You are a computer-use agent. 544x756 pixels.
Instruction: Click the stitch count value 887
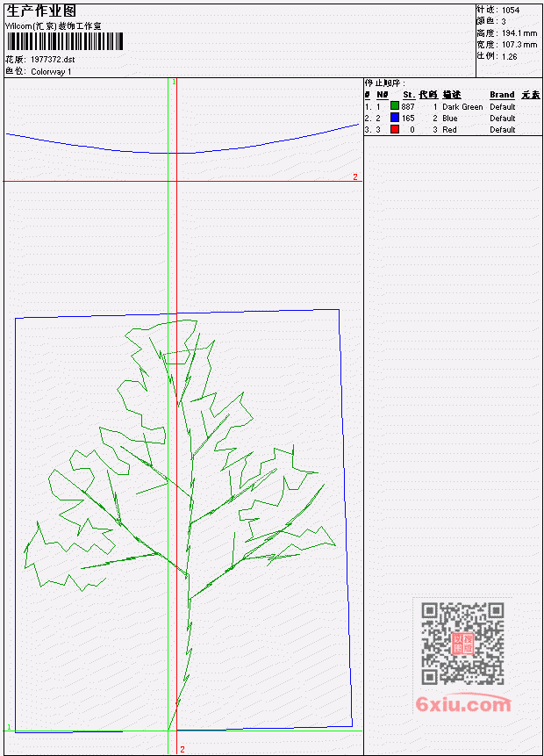pos(408,107)
